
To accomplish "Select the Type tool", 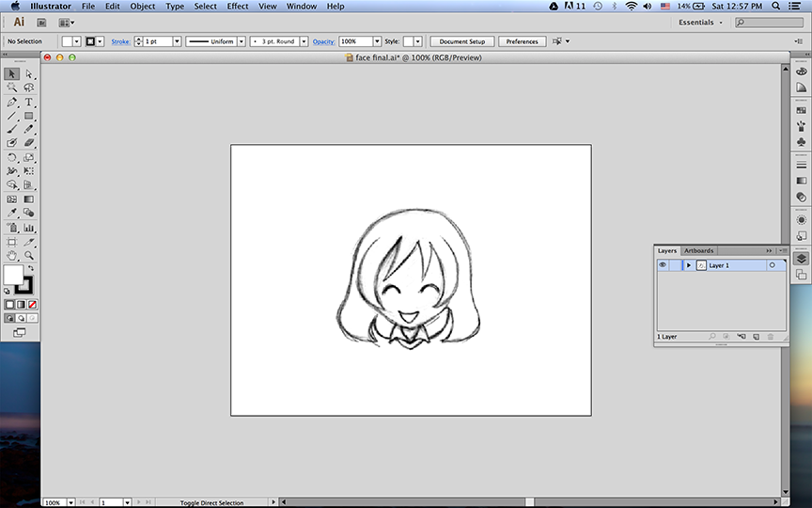I will click(x=29, y=103).
